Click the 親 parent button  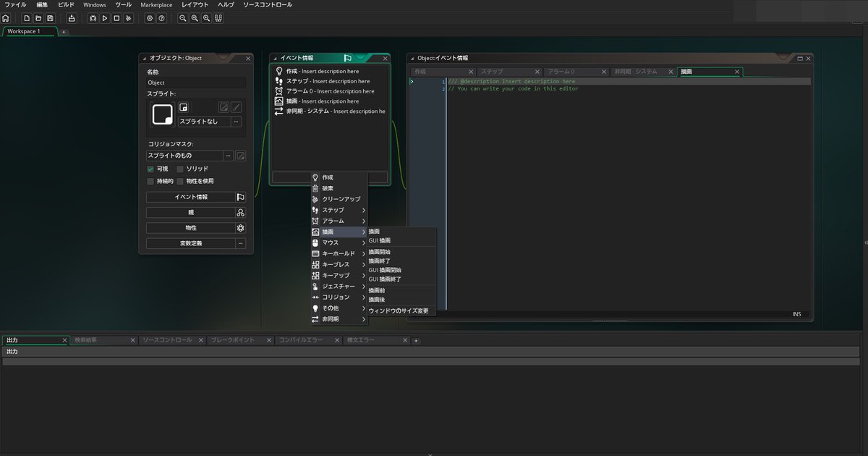(191, 213)
